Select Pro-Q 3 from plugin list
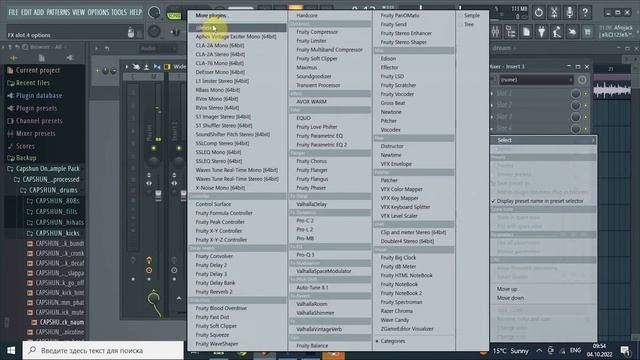The width and height of the screenshot is (640, 360). [305, 255]
